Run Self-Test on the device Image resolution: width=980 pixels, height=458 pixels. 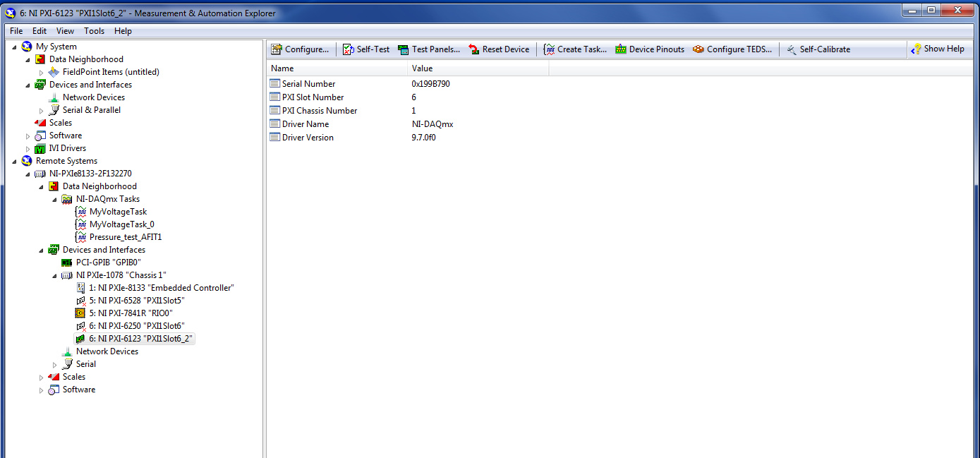click(x=366, y=49)
